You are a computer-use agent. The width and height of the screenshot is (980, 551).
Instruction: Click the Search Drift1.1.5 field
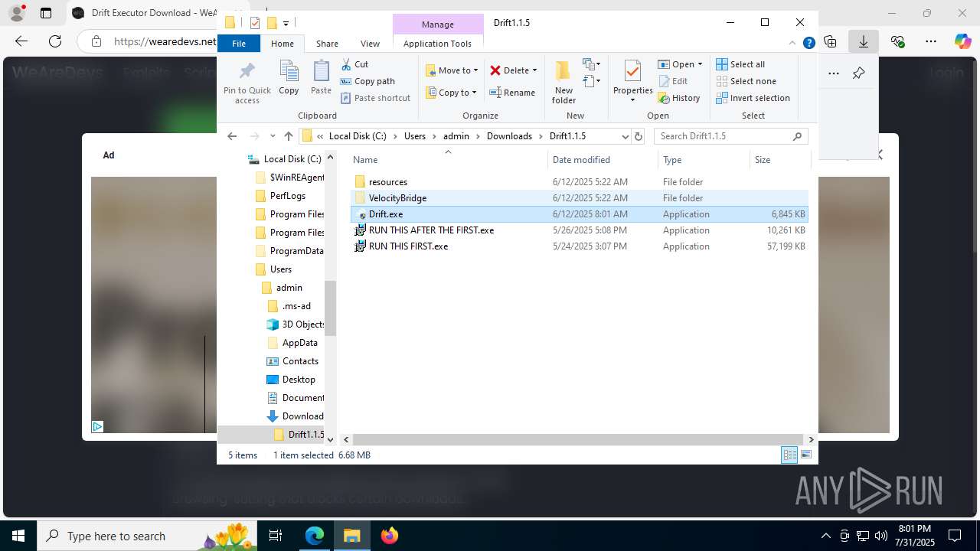730,136
